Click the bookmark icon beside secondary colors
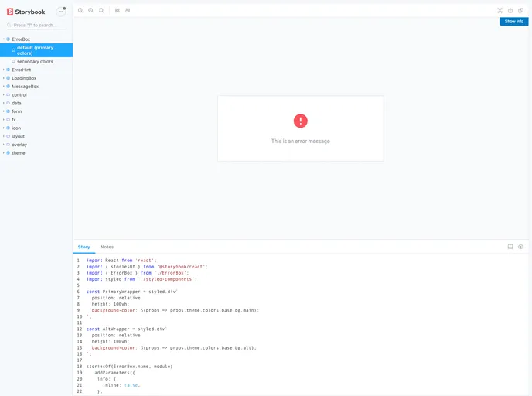Viewport: 532px width, 396px height. click(x=13, y=62)
